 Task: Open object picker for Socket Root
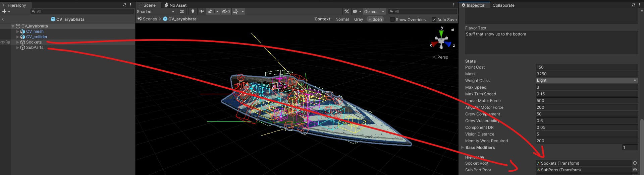(x=635, y=163)
